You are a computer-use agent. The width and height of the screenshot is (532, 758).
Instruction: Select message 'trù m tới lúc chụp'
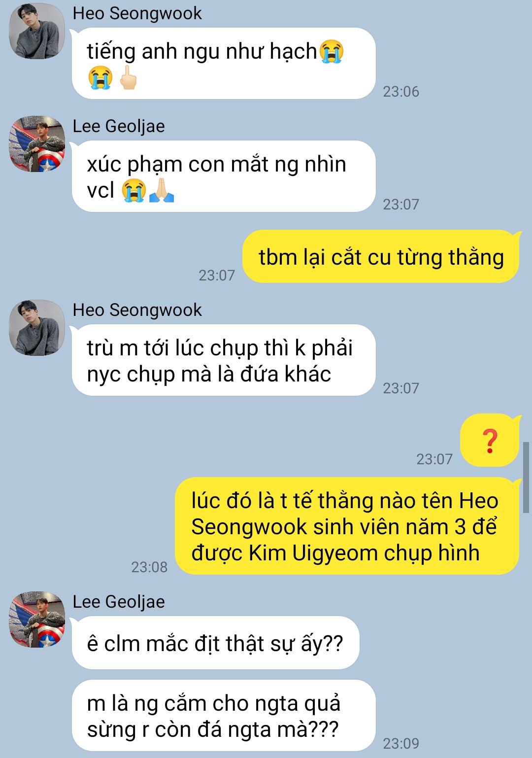click(224, 360)
